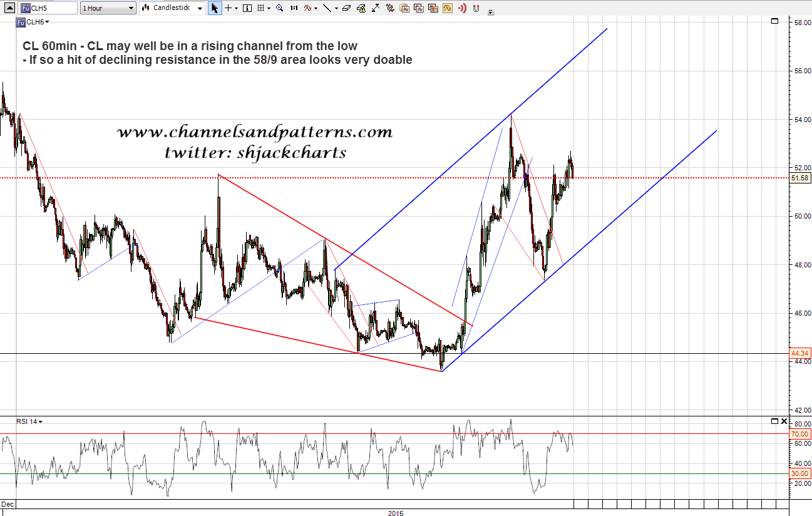Maximize the RSI indicator panel
The width and height of the screenshot is (812, 516).
tap(774, 421)
